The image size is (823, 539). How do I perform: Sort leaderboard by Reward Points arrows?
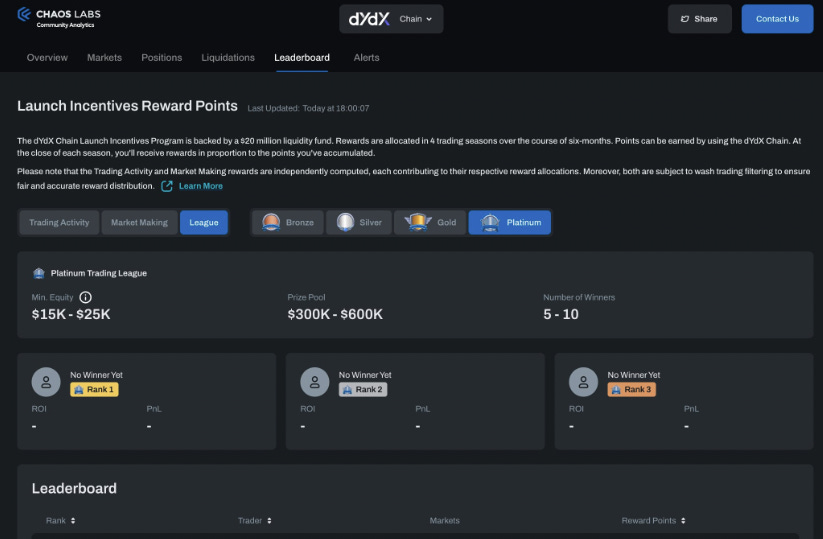point(683,521)
